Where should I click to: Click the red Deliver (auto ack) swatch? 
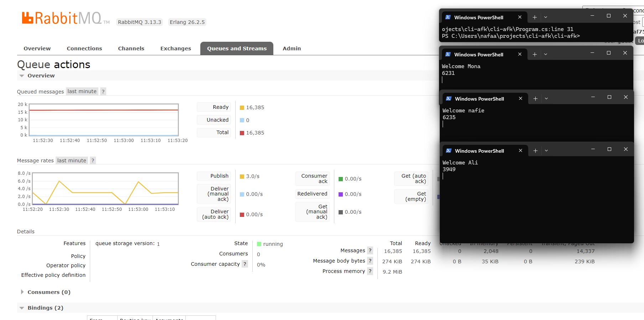(242, 215)
